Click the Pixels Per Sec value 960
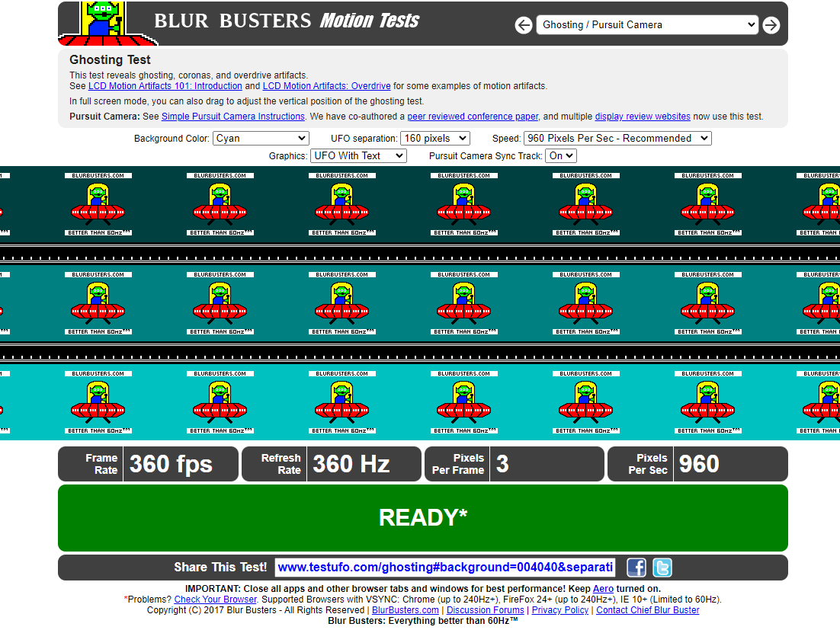840x630 pixels. tap(698, 464)
